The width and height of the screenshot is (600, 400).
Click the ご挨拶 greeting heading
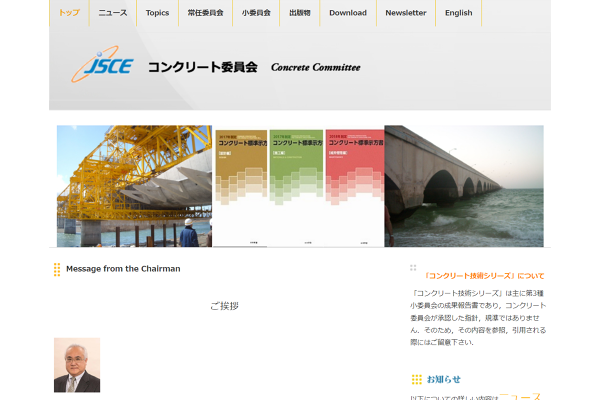[225, 306]
